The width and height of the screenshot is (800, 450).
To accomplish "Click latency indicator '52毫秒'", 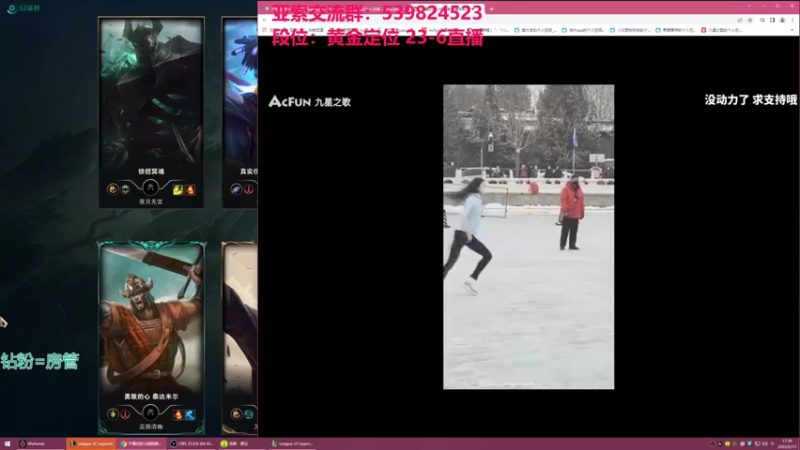I will pyautogui.click(x=23, y=8).
